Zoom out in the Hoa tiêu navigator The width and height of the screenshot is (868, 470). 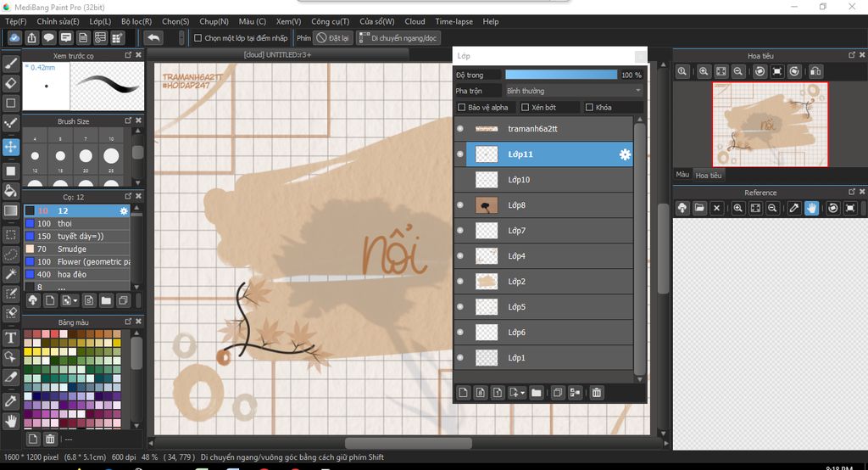click(x=738, y=71)
